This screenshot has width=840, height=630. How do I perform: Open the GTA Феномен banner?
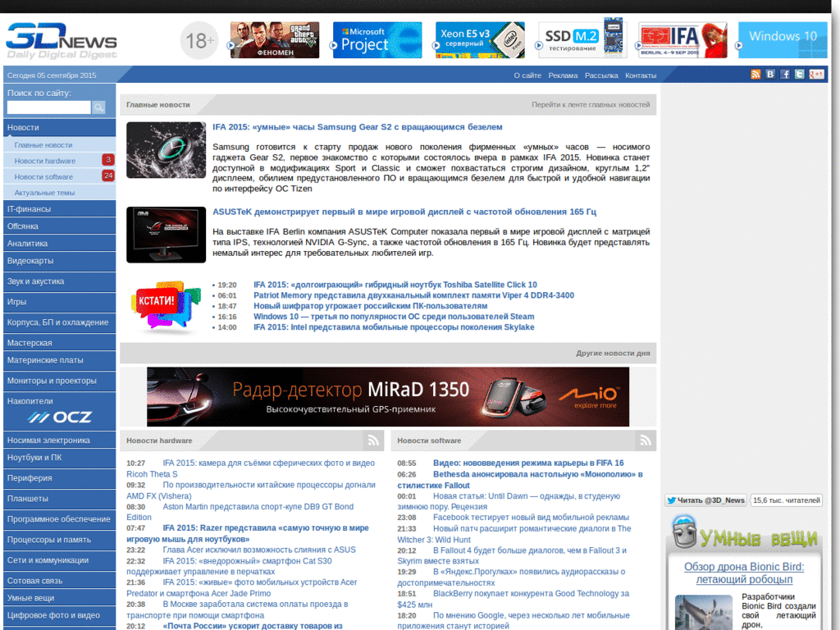pos(275,40)
